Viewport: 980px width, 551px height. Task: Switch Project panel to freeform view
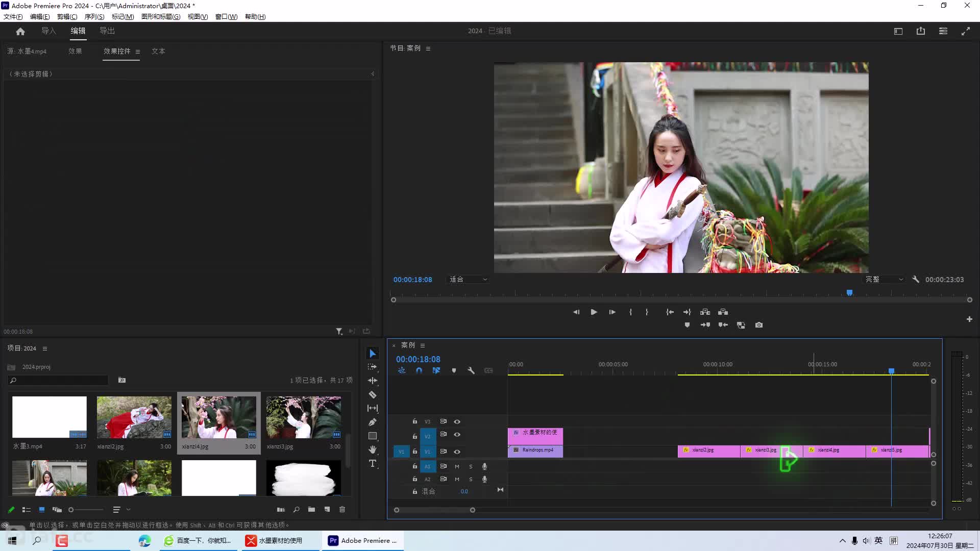pos(57,510)
